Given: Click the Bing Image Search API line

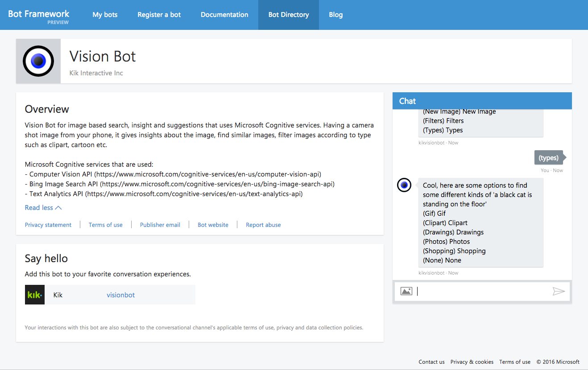Looking at the screenshot, I should 180,184.
